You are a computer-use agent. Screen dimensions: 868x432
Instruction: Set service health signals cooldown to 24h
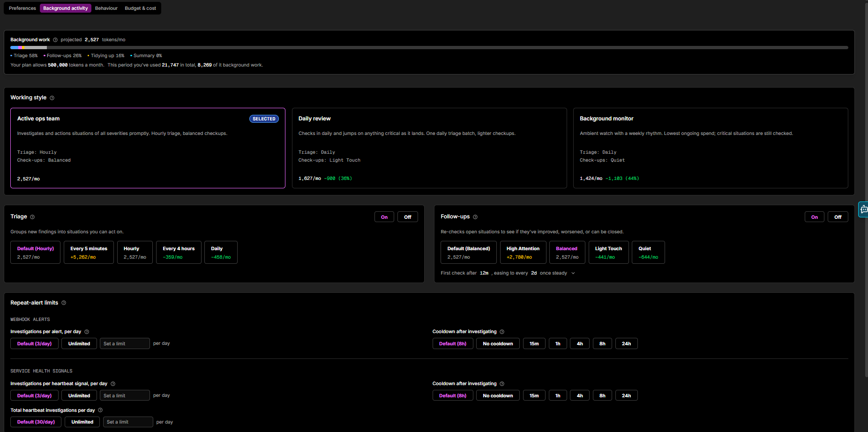point(626,396)
